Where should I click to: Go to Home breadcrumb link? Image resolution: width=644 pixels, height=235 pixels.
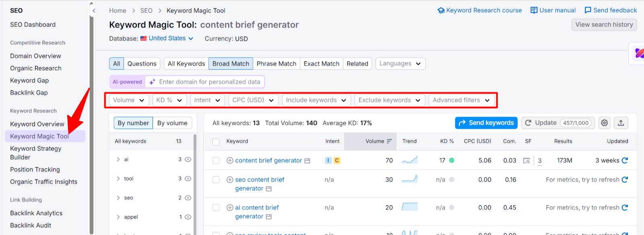tap(118, 10)
